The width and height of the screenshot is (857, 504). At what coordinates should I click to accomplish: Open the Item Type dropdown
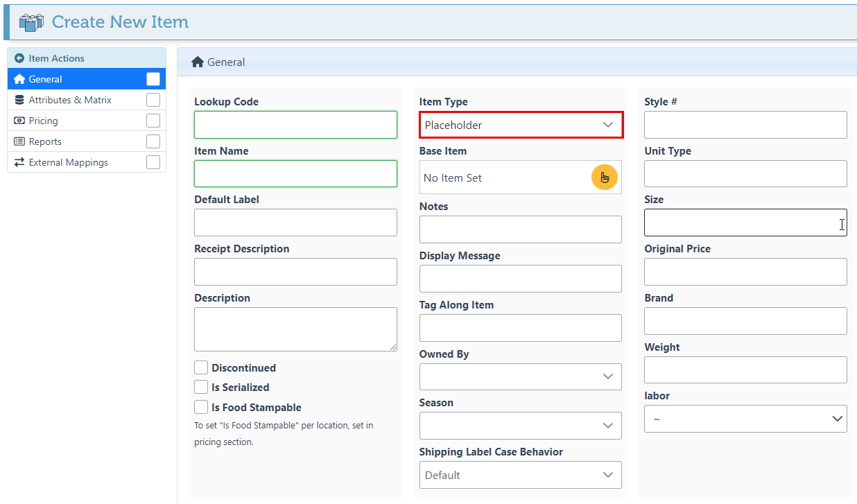(520, 125)
